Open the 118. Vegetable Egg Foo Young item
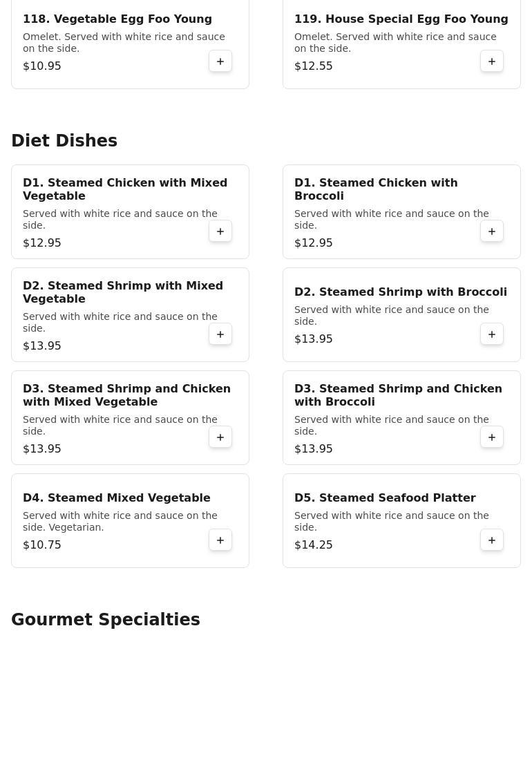The height and width of the screenshot is (758, 532). [130, 43]
